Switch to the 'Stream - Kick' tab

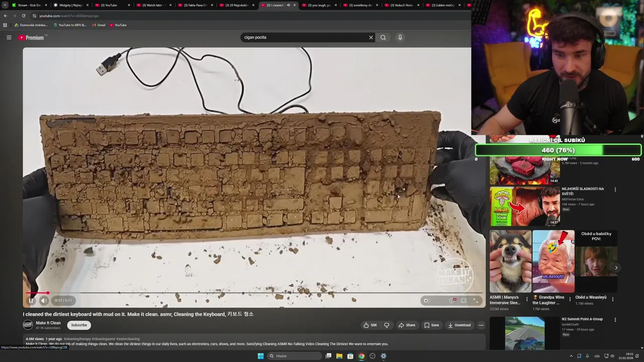pos(29,5)
